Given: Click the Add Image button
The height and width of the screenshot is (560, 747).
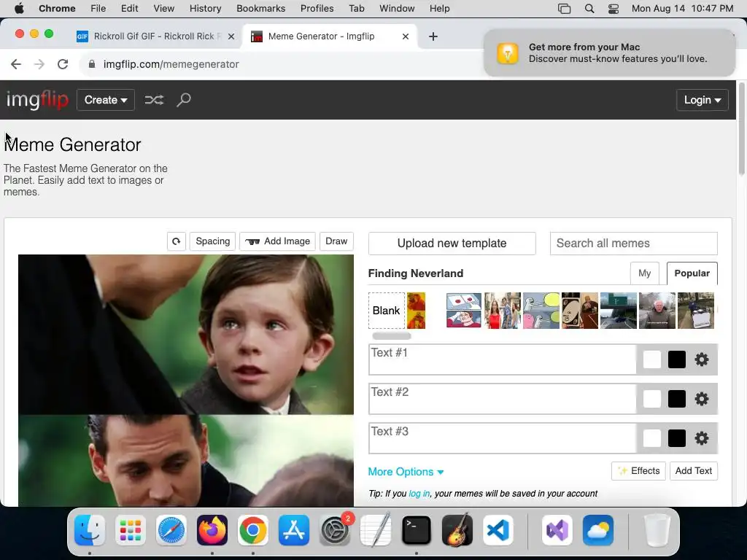Looking at the screenshot, I should tap(278, 241).
